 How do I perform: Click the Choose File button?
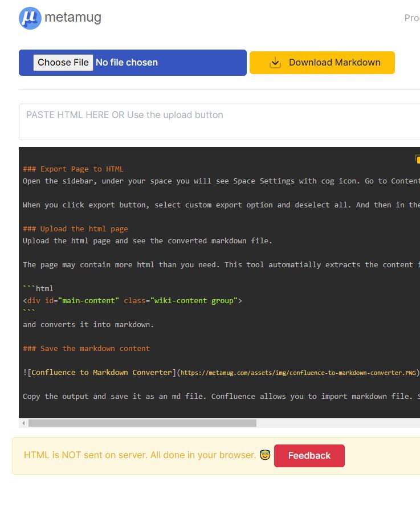pos(63,63)
